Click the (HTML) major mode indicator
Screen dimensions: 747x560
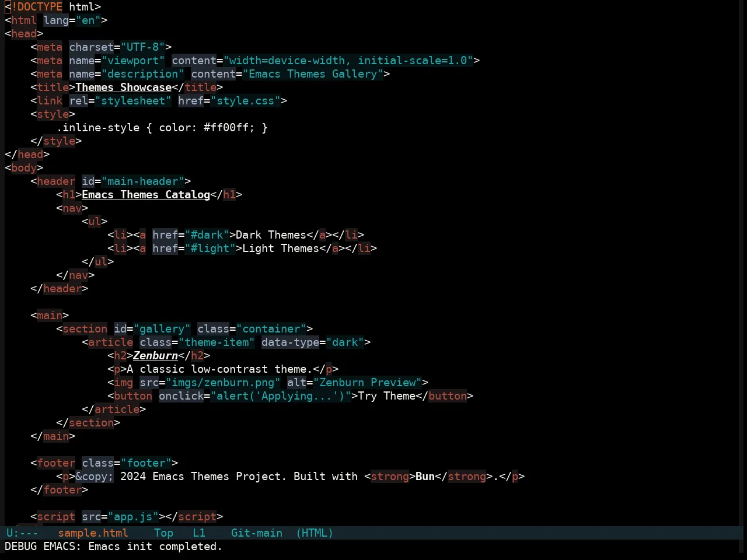[315, 533]
